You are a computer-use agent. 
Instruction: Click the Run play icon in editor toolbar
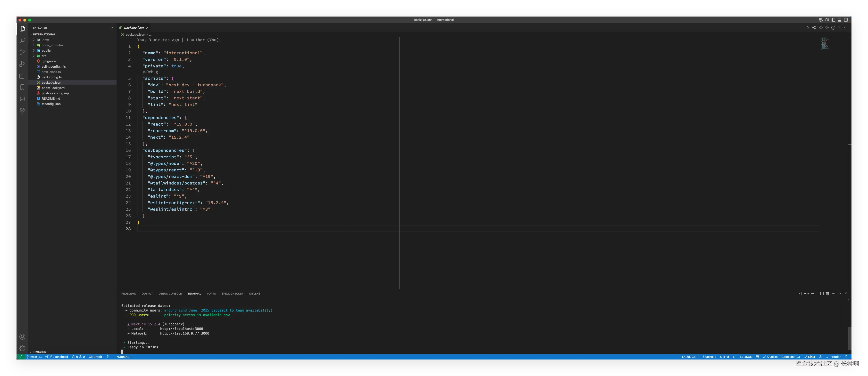pyautogui.click(x=808, y=28)
